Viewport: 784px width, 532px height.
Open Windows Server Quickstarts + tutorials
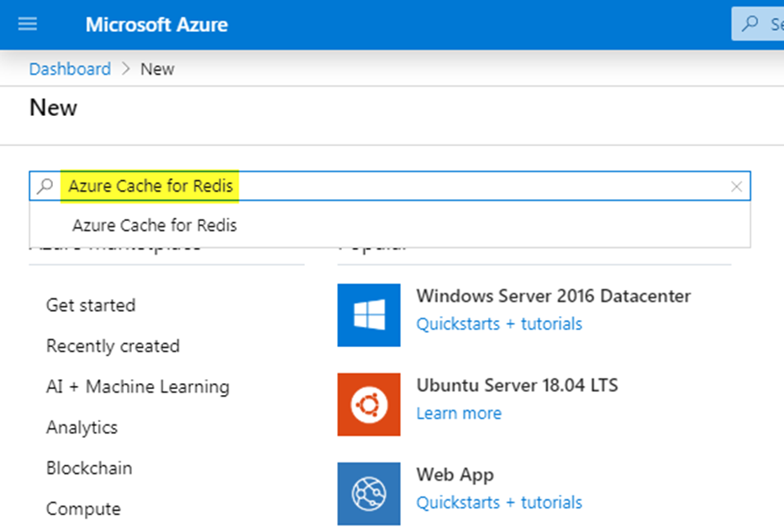click(x=499, y=324)
